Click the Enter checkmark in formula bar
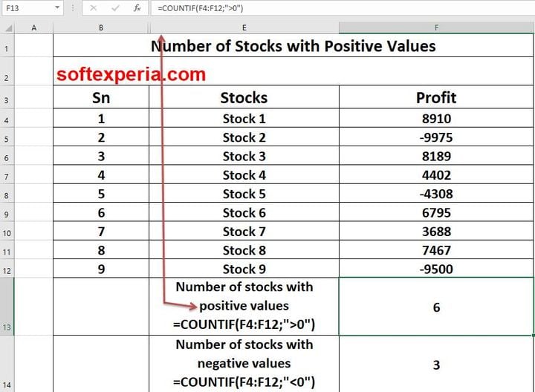Viewport: 535px width, 392px height. 114,7
